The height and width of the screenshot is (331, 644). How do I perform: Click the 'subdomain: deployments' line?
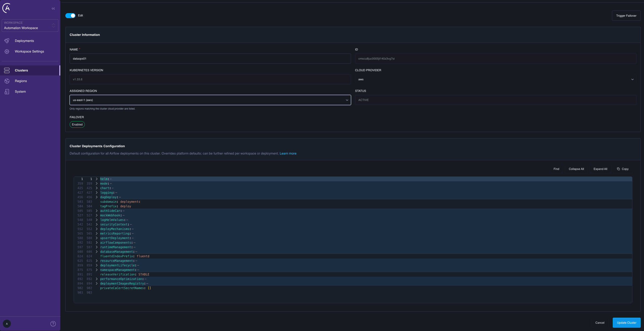click(x=120, y=202)
